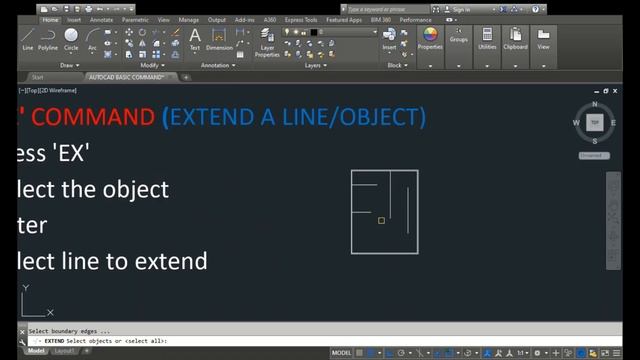
Task: Expand the Annotation panel
Action: tap(218, 65)
